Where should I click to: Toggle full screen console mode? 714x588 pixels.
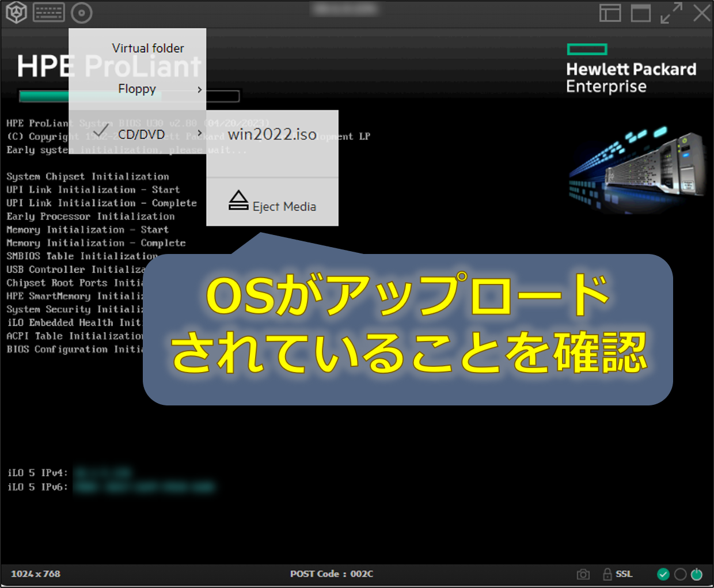click(671, 13)
